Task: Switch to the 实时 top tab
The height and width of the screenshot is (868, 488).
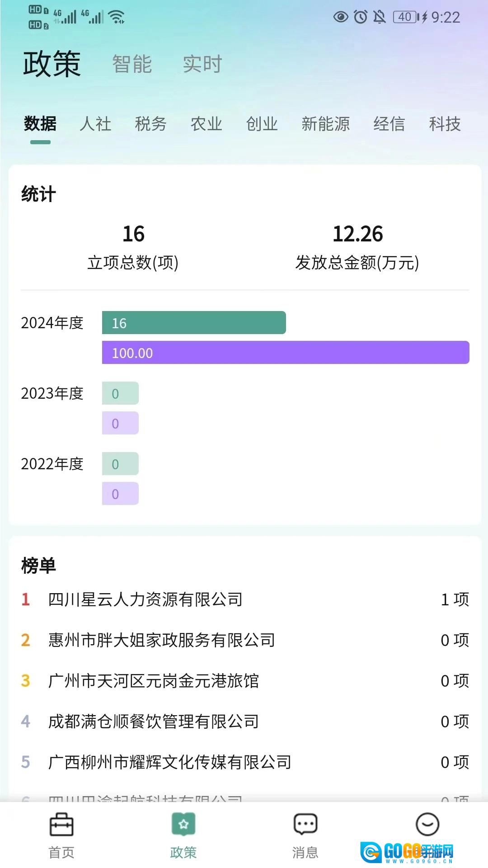Action: 202,64
